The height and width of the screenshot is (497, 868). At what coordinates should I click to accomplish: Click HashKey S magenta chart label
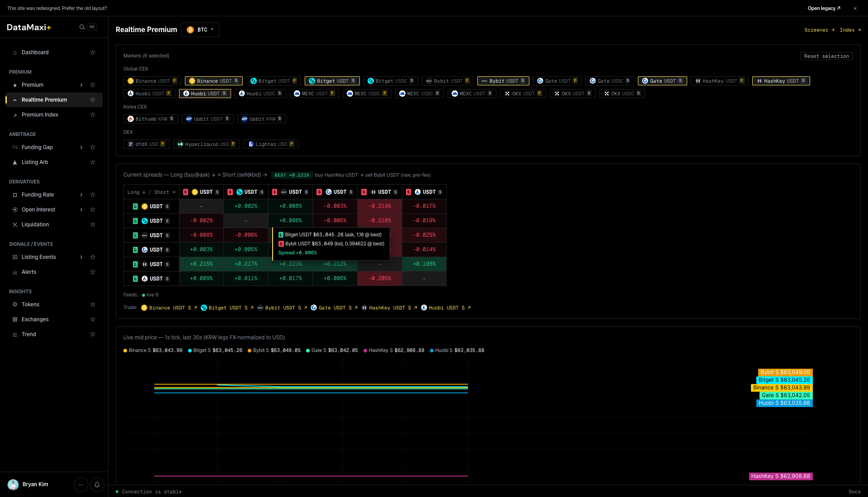pyautogui.click(x=781, y=476)
